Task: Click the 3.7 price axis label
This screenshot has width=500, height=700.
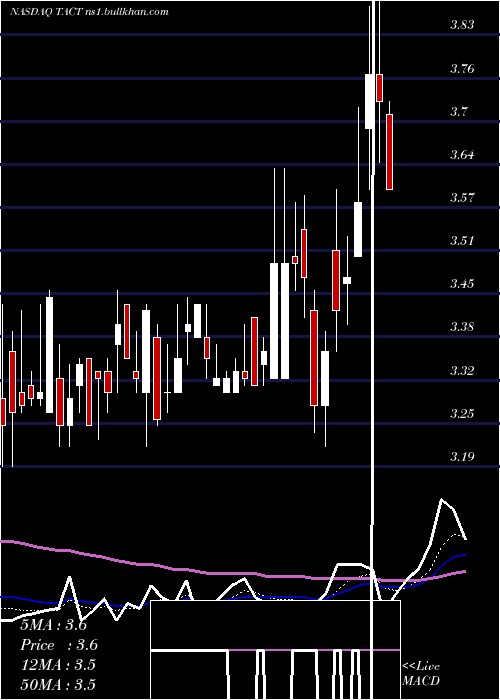Action: tap(459, 112)
